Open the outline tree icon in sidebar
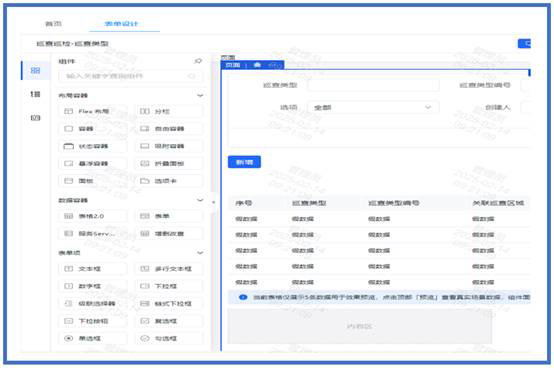Viewport: 554px width, 370px height. 35,94
